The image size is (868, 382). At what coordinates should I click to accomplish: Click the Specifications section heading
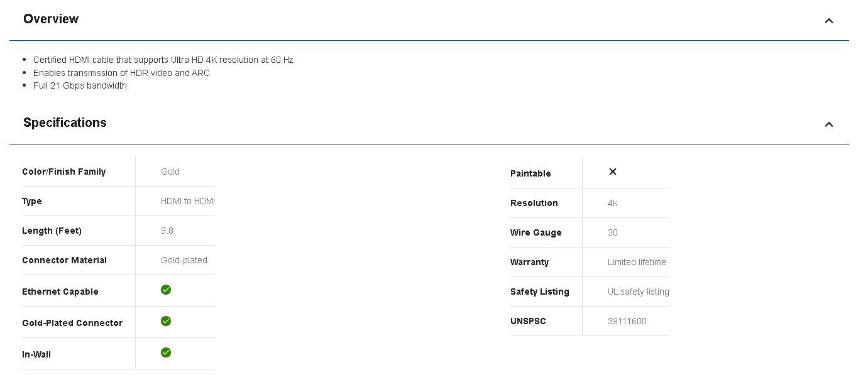click(x=65, y=123)
